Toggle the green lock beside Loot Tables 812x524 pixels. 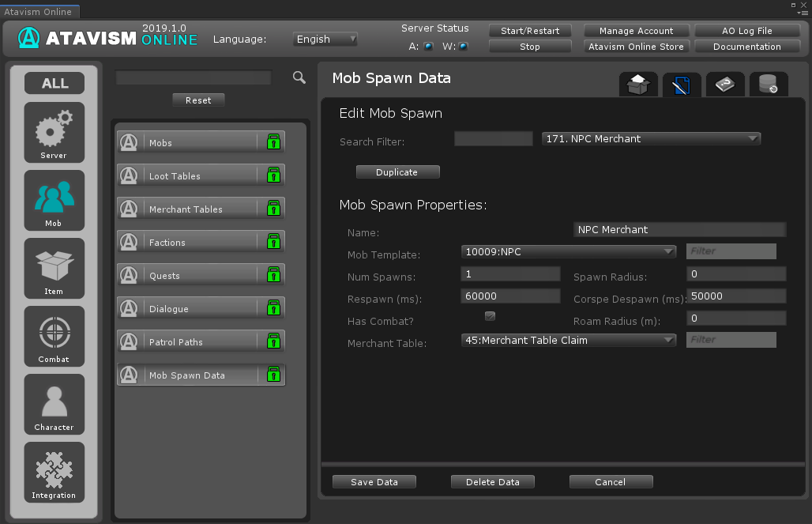coord(273,175)
